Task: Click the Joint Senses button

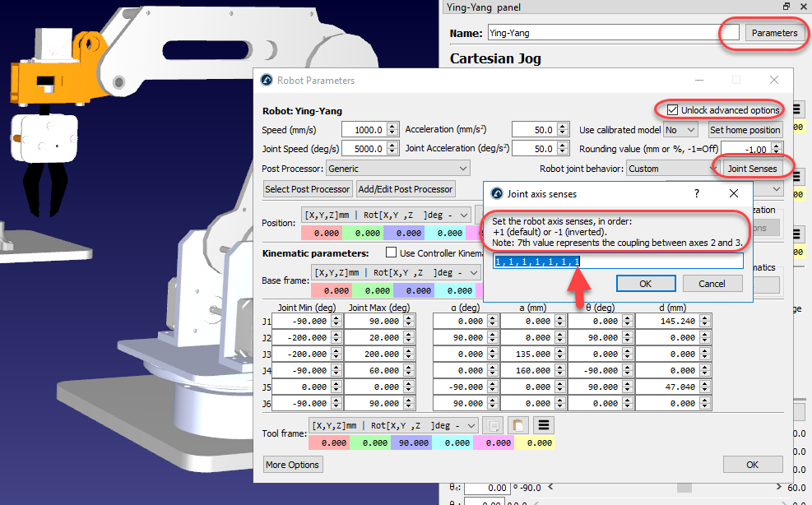Action: [x=751, y=169]
